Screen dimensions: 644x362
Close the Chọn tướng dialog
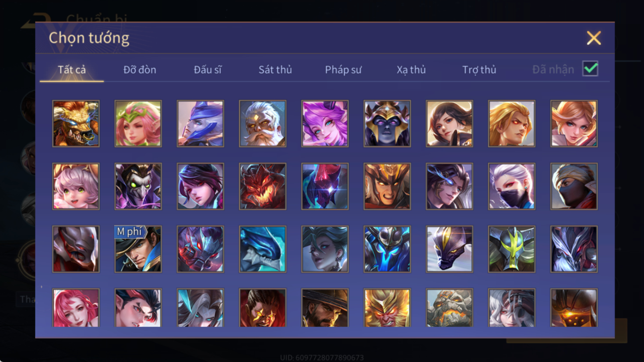(594, 38)
